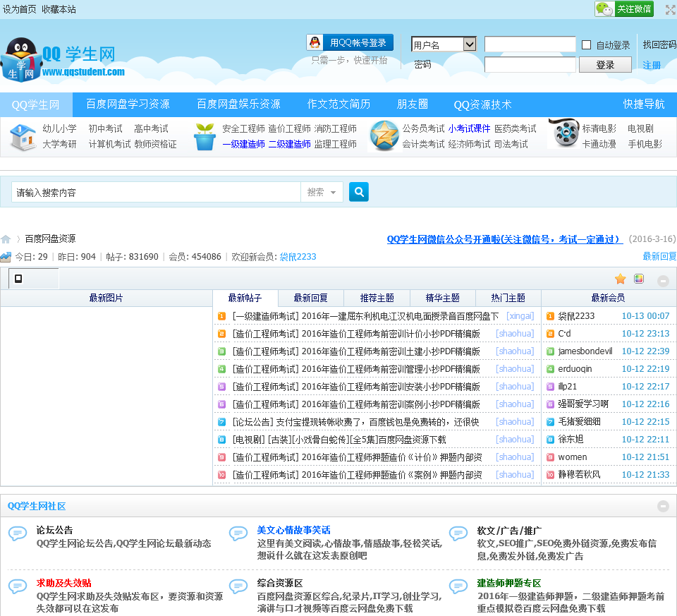Open the colorful style switcher icon
This screenshot has width=677, height=616.
pyautogui.click(x=639, y=279)
